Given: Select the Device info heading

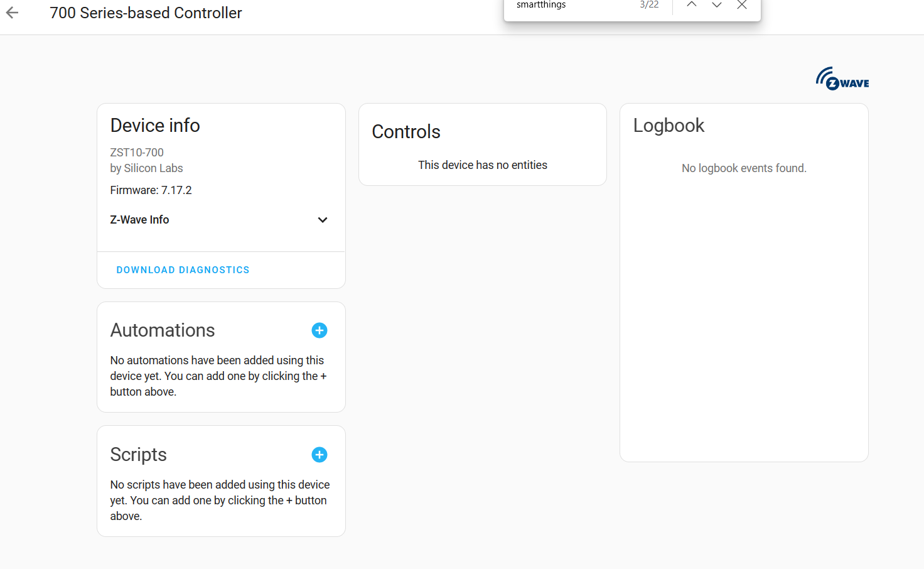Looking at the screenshot, I should click(x=154, y=125).
